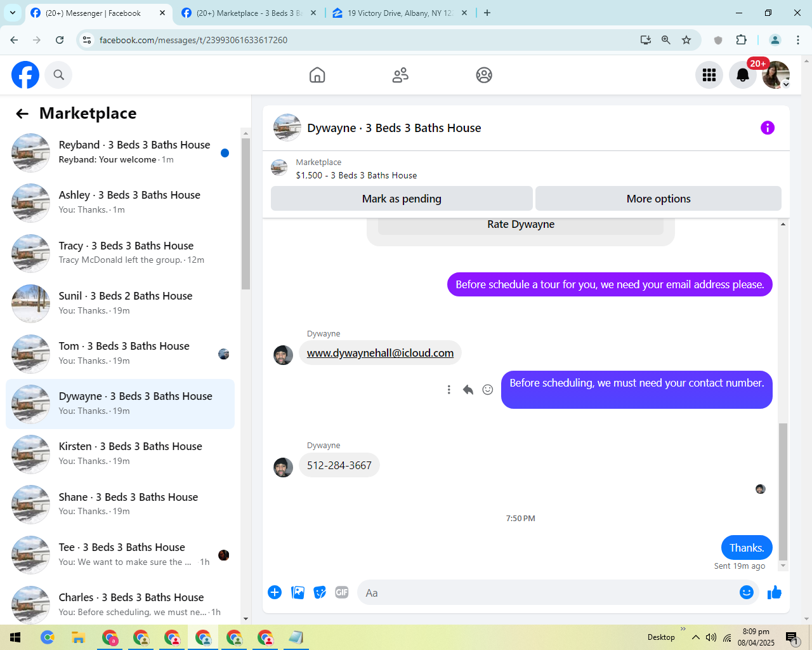The image size is (812, 650).
Task: Go back in browser history
Action: tap(14, 40)
